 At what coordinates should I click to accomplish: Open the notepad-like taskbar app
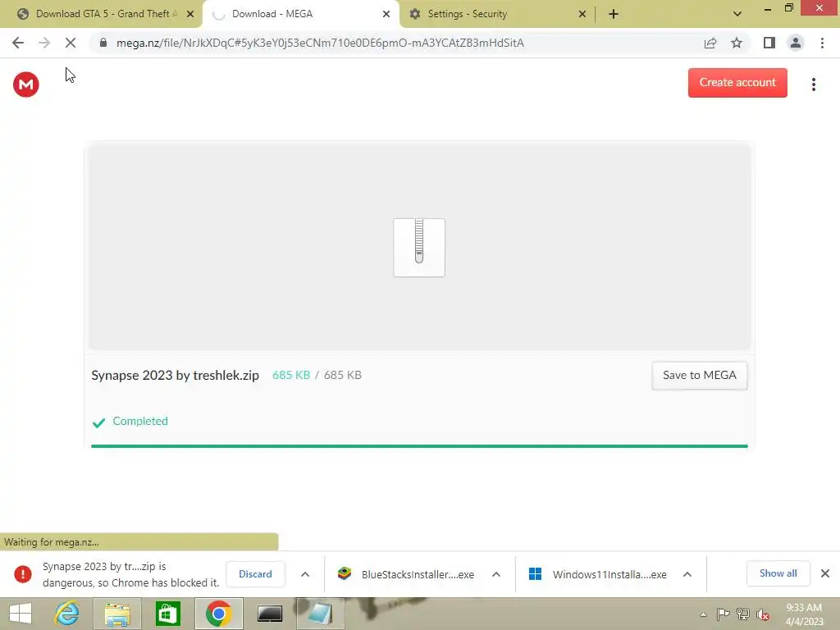[x=320, y=614]
